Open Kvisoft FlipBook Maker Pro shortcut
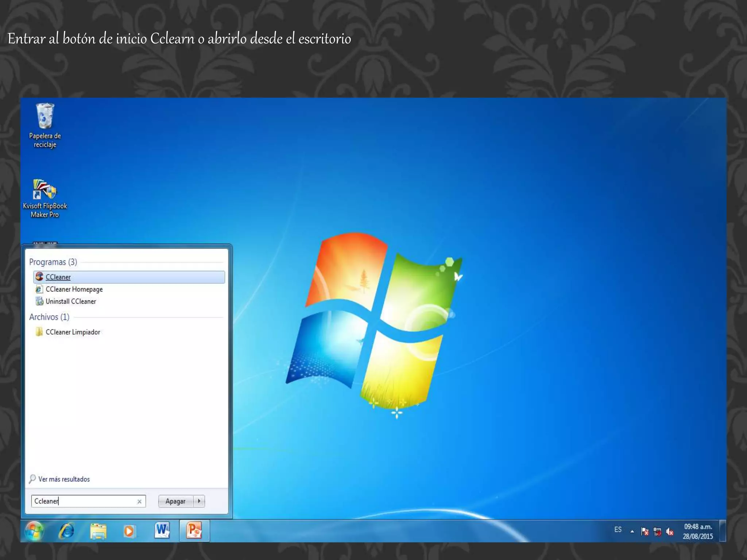The width and height of the screenshot is (747, 560). (45, 190)
